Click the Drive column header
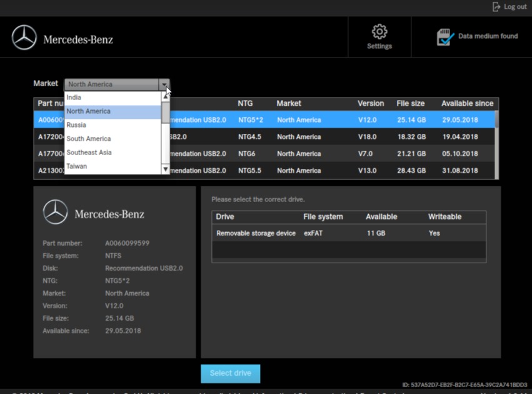 click(225, 217)
